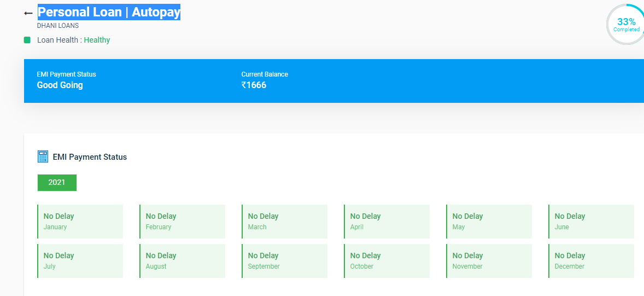Click the Good Going EMI status text
This screenshot has height=296, width=644.
click(60, 85)
